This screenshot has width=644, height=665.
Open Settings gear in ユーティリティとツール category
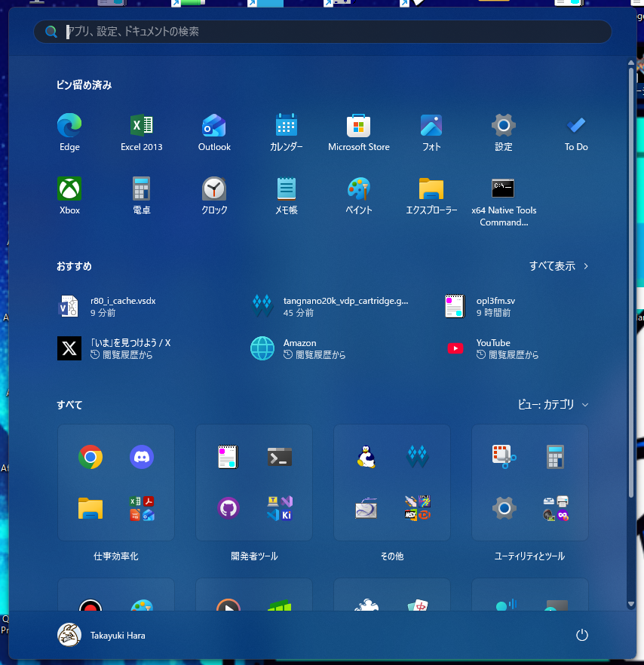504,508
